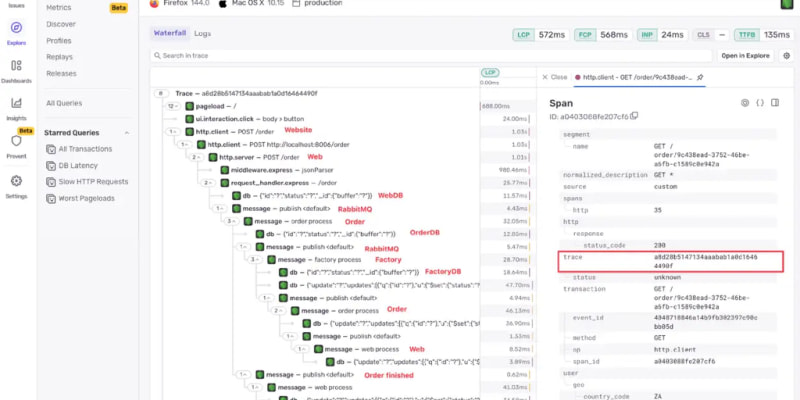The width and height of the screenshot is (800, 400).
Task: Collapse the message order process node showing 2
Action: [x=278, y=311]
